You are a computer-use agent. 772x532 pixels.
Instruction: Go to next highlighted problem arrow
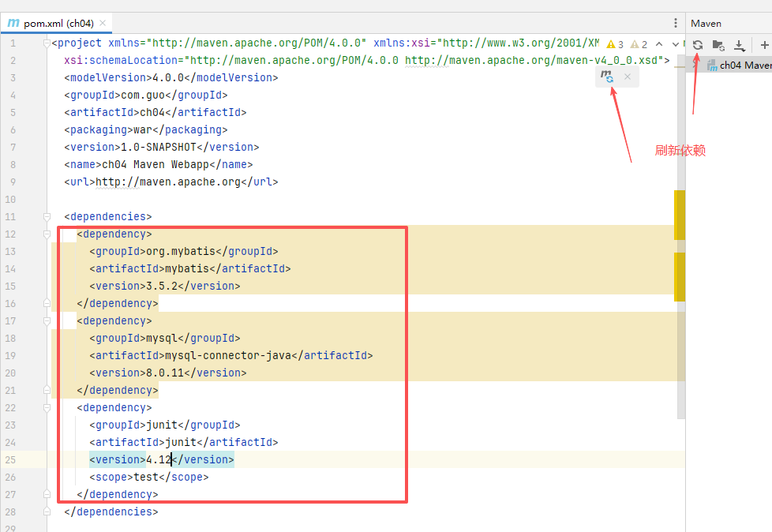676,44
